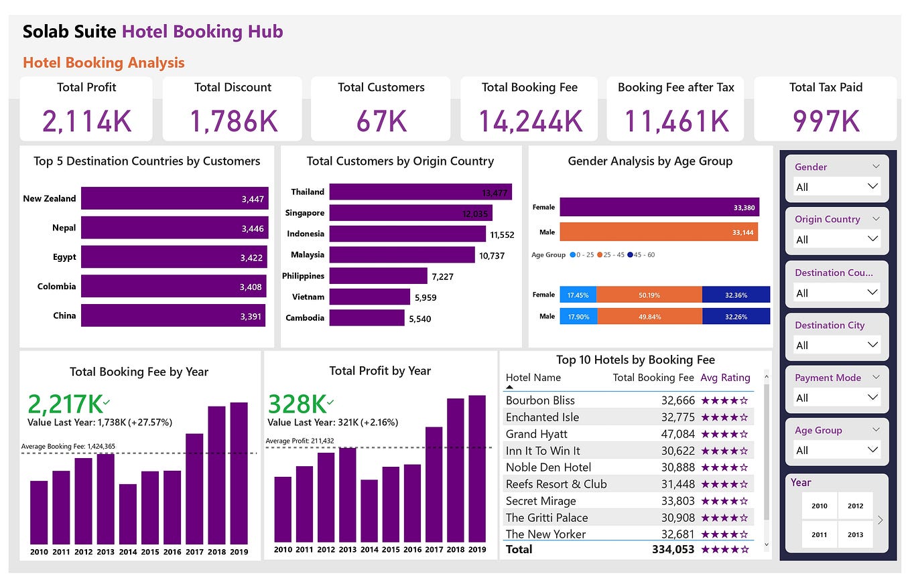Click the star rating for Bourbon Bliss
910x588 pixels.
725,400
